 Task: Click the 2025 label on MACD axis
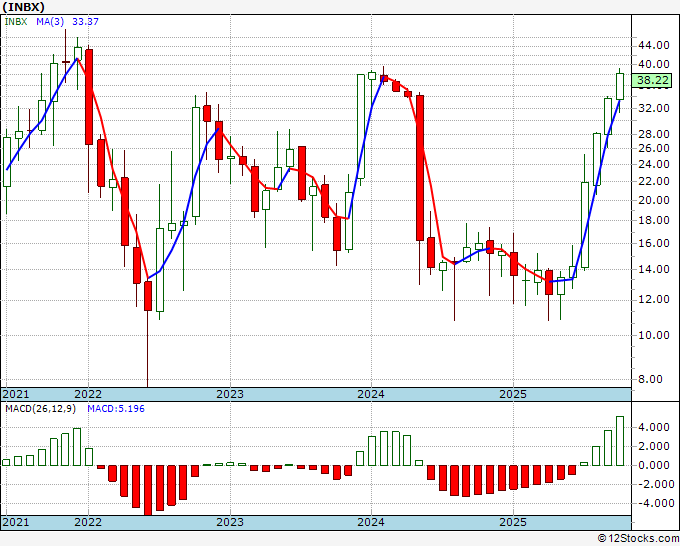(513, 522)
